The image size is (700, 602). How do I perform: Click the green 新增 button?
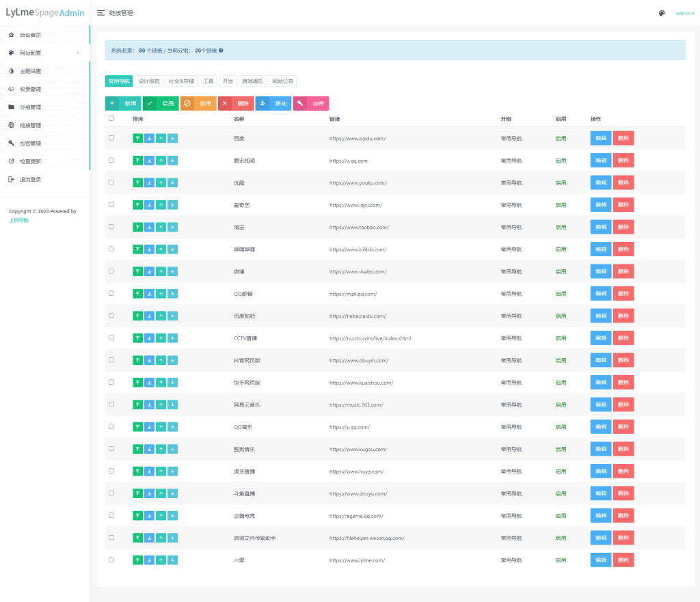tap(123, 103)
